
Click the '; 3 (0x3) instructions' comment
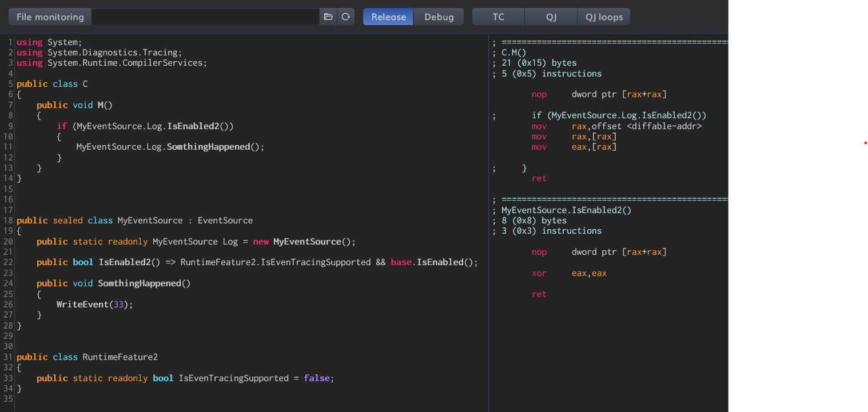[x=547, y=231]
